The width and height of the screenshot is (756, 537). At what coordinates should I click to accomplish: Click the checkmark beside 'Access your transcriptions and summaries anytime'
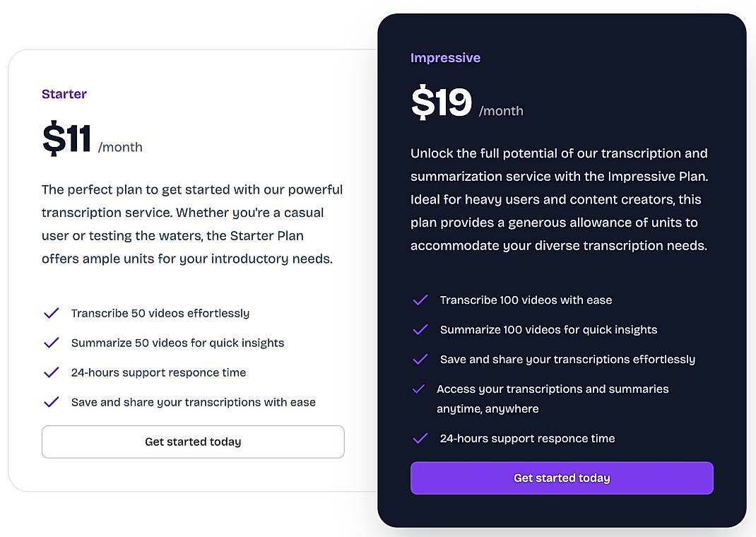point(420,389)
